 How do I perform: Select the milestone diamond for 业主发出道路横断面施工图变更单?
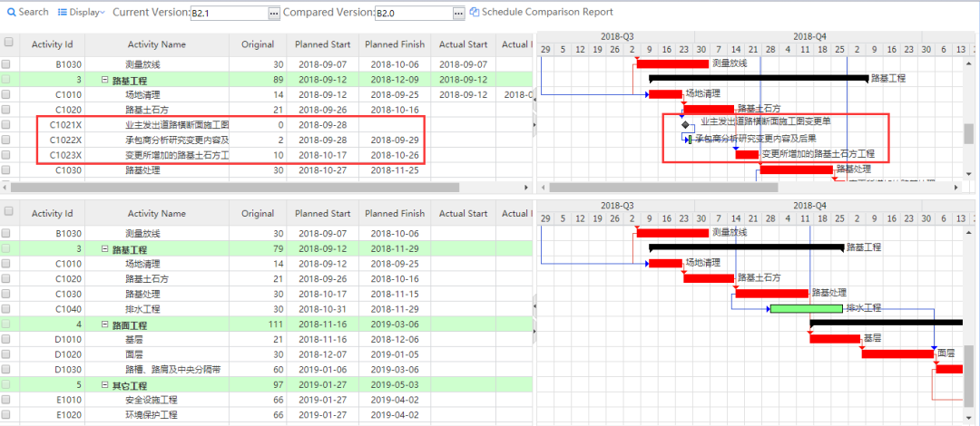pos(686,125)
